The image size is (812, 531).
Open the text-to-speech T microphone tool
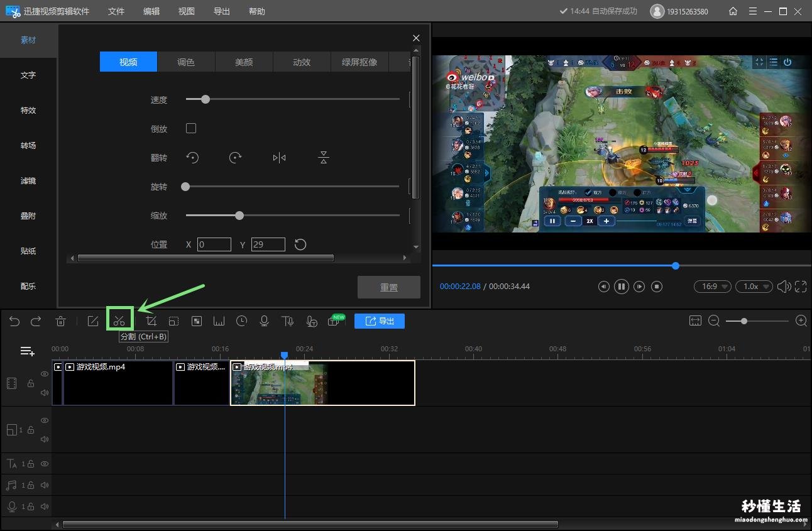click(x=288, y=321)
